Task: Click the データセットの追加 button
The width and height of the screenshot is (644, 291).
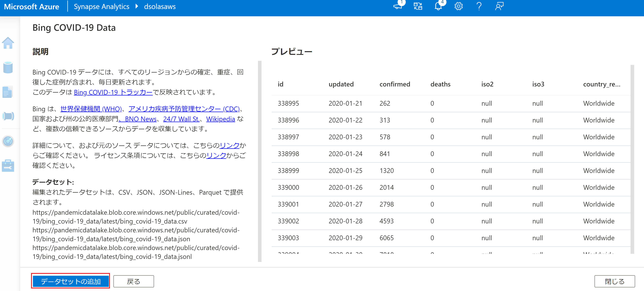Action: 70,281
